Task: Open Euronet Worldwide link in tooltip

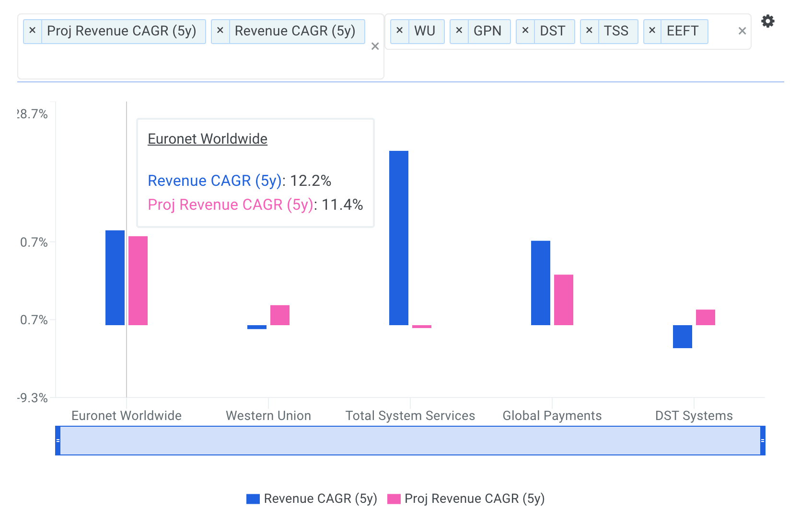Action: coord(207,139)
